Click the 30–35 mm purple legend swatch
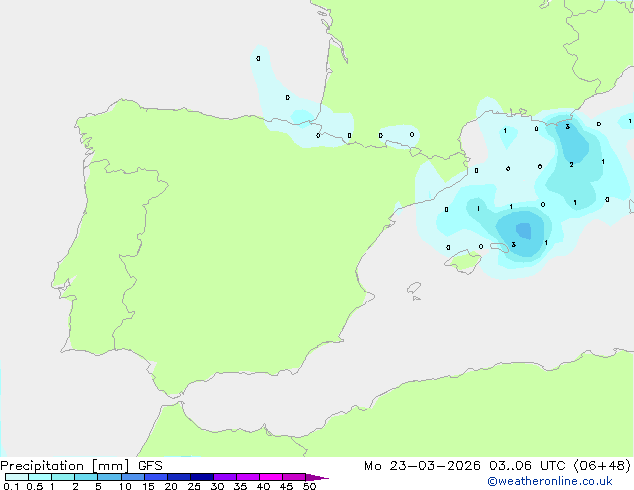This screenshot has height=490, width=634. point(225,477)
